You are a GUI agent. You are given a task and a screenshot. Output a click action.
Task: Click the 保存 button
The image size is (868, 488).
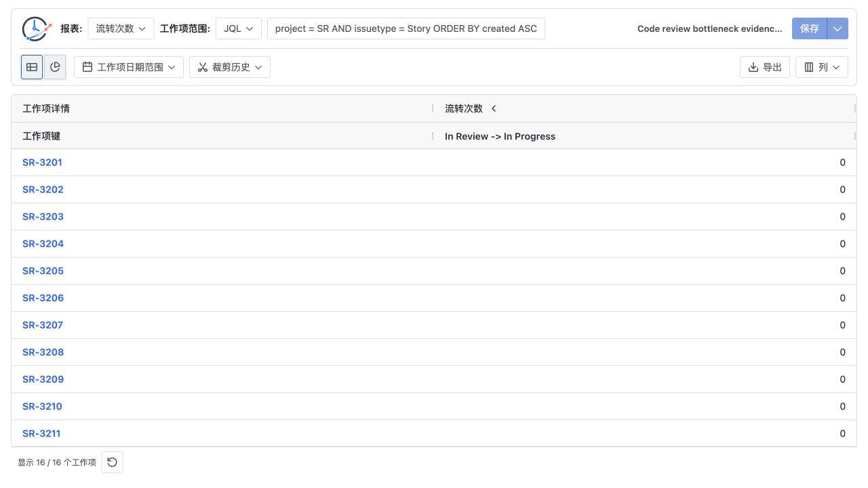[810, 28]
